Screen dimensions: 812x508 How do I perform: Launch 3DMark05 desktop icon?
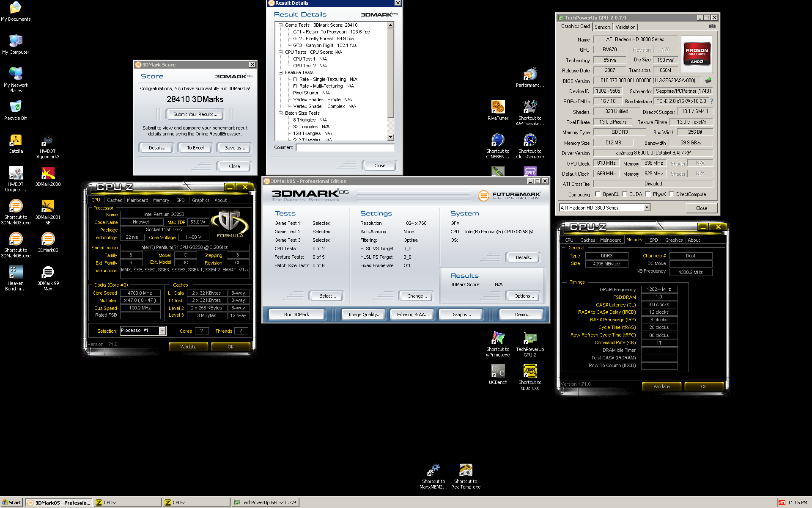tap(48, 243)
